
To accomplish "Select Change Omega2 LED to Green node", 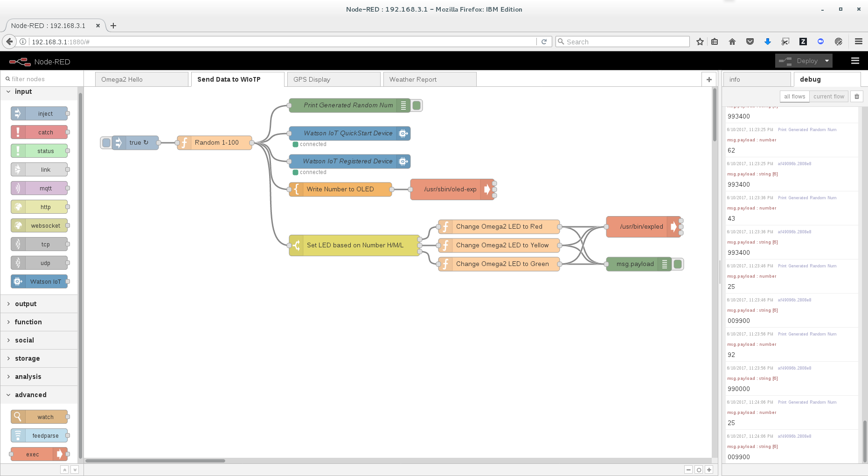I will pos(499,264).
